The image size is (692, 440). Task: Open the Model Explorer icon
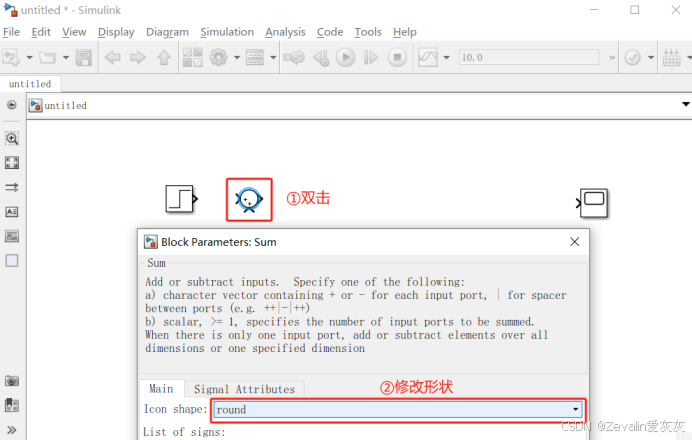255,57
